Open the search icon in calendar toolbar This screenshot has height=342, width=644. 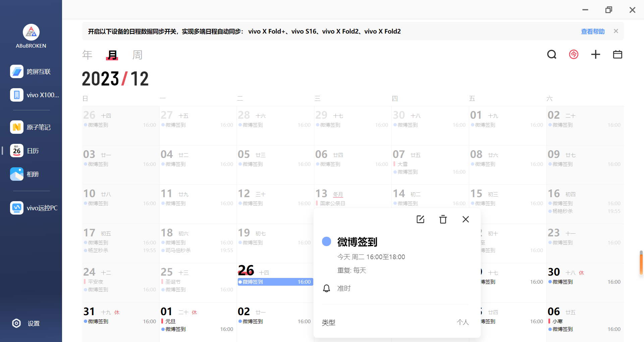click(552, 54)
